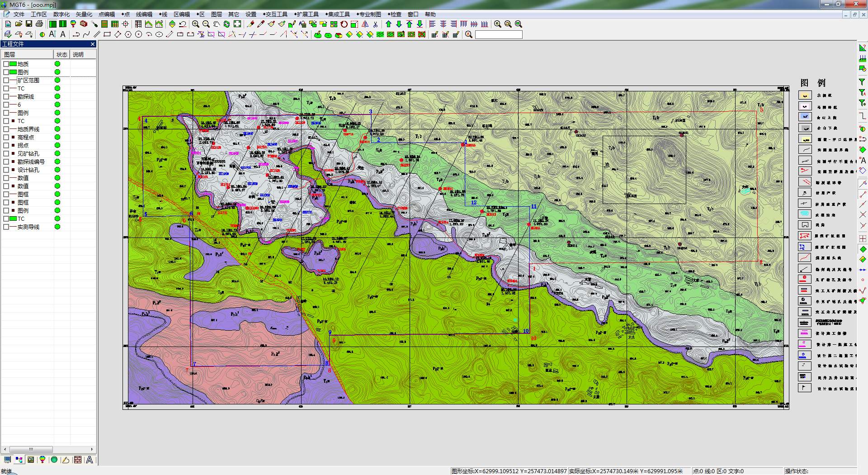Select the ellipse drawing tool

pos(159,34)
